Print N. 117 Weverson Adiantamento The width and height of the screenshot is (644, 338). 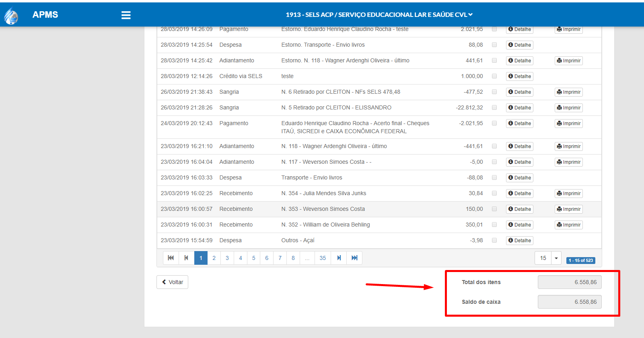pyautogui.click(x=569, y=162)
